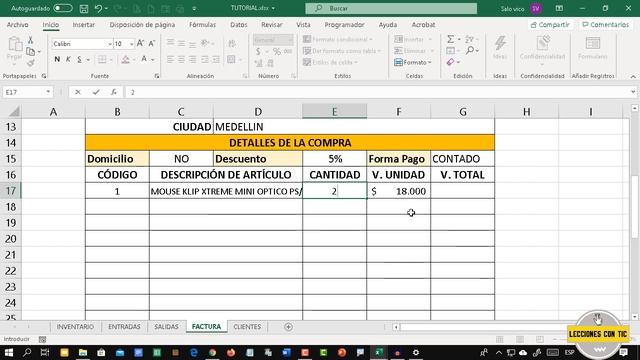Image resolution: width=640 pixels, height=360 pixels.
Task: Click the vertical scrollbar down arrow
Action: [635, 317]
